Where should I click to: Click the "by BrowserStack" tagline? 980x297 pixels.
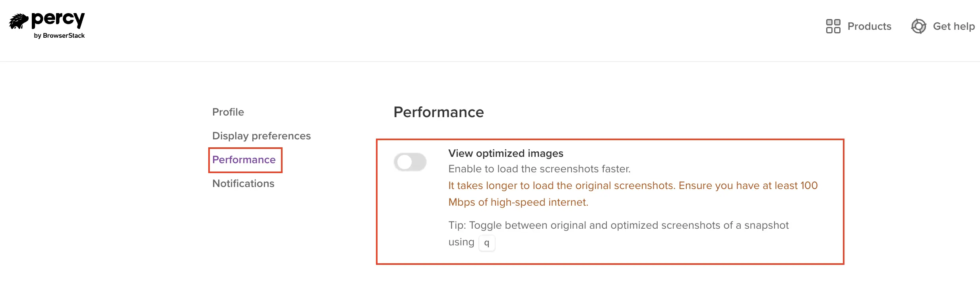point(59,36)
